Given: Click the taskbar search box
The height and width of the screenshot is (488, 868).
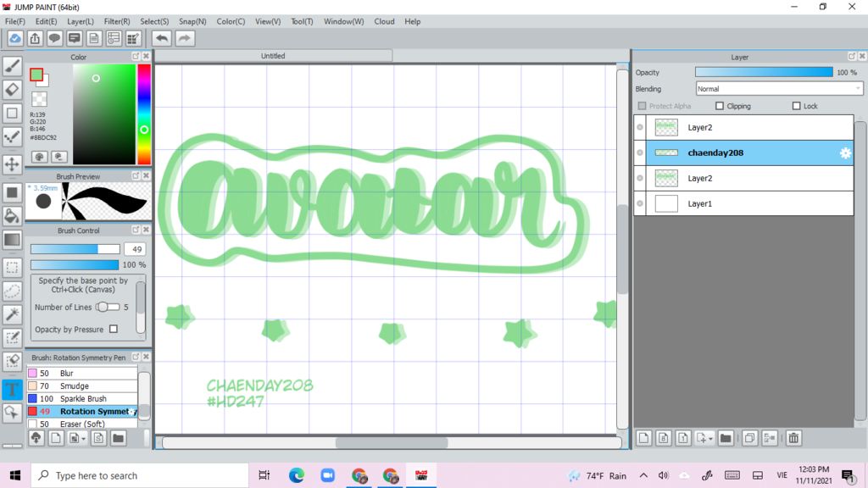Looking at the screenshot, I should [x=140, y=475].
